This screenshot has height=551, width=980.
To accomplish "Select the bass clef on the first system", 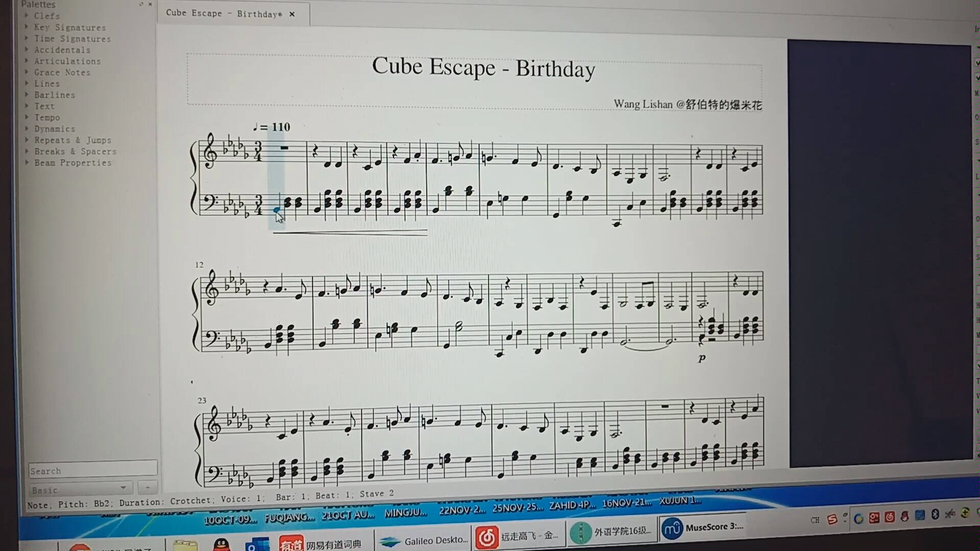I will (x=211, y=202).
